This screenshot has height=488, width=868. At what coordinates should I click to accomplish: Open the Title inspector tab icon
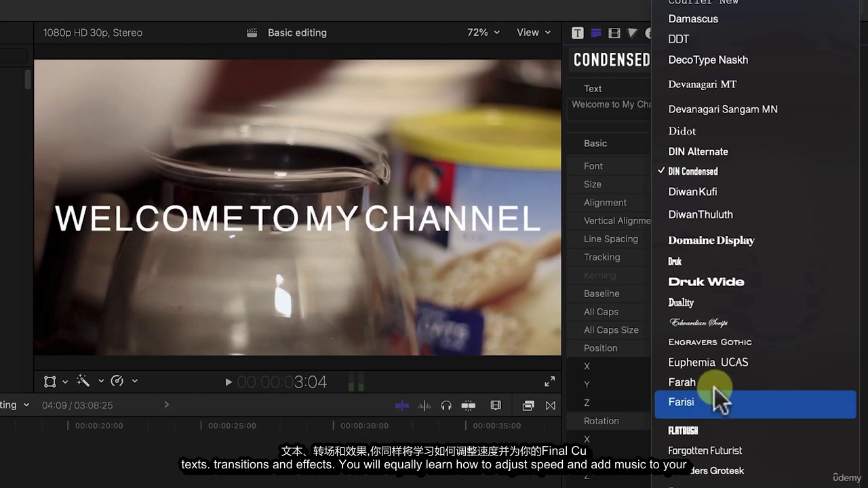click(577, 33)
